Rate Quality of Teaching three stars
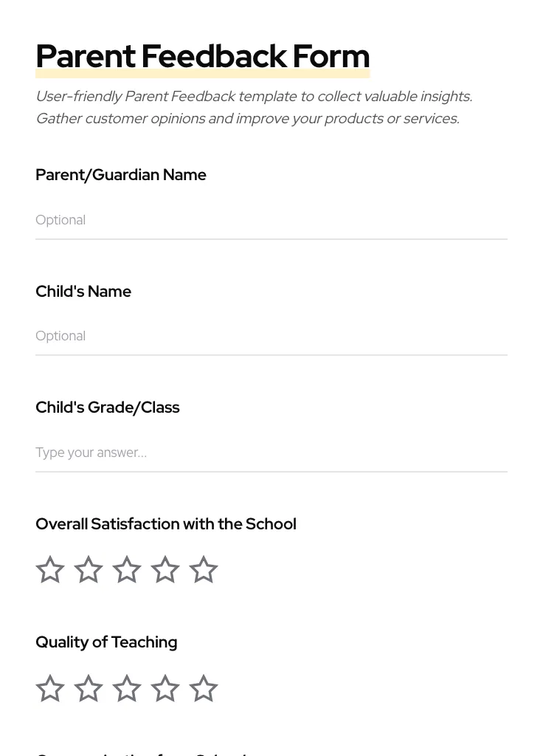 126,688
